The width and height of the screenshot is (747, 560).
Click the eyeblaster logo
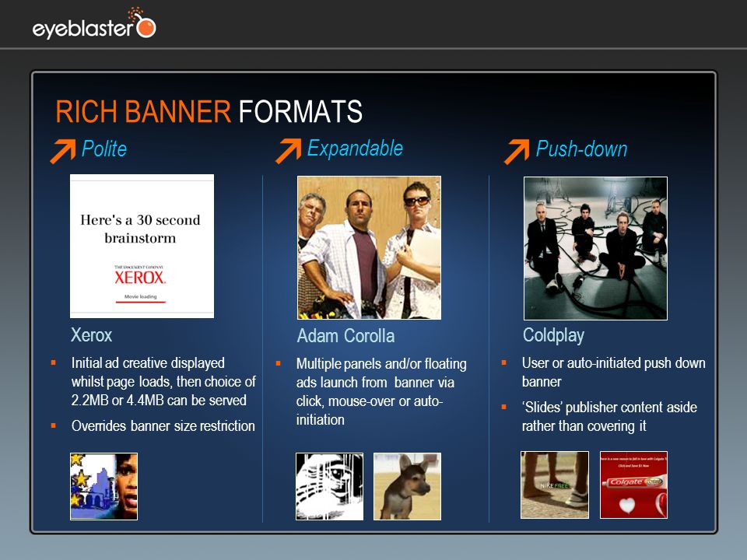coord(94,23)
